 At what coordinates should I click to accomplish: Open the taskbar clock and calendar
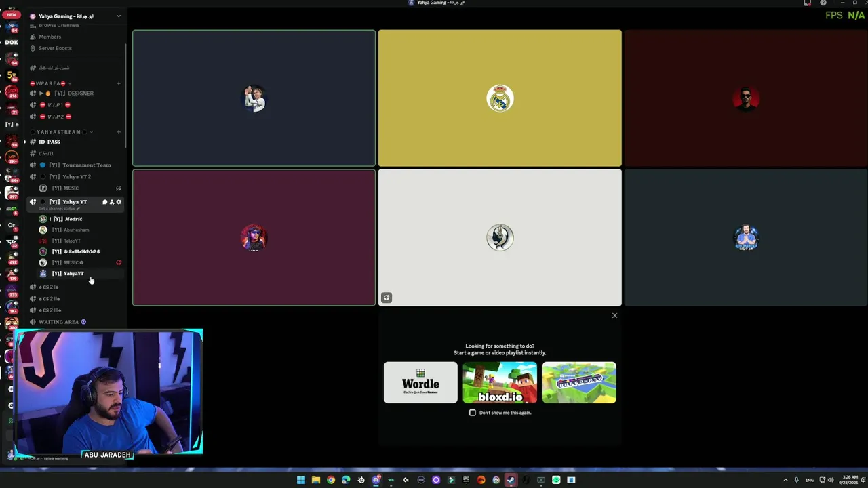(x=848, y=480)
